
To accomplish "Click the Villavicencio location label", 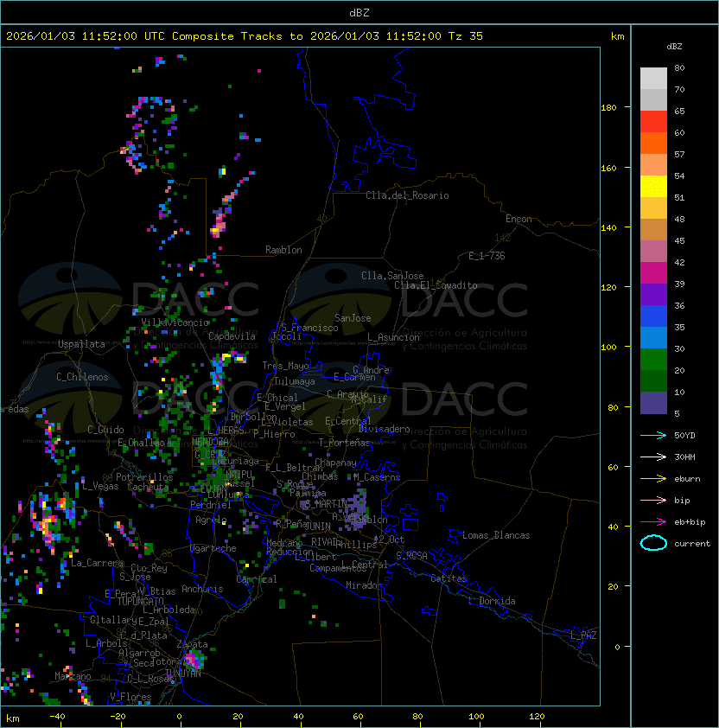I will point(175,322).
